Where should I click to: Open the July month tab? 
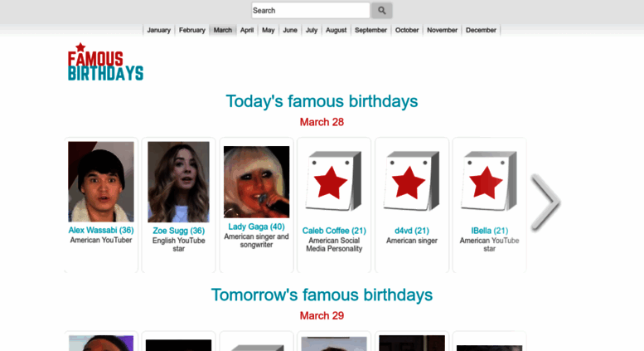(312, 30)
